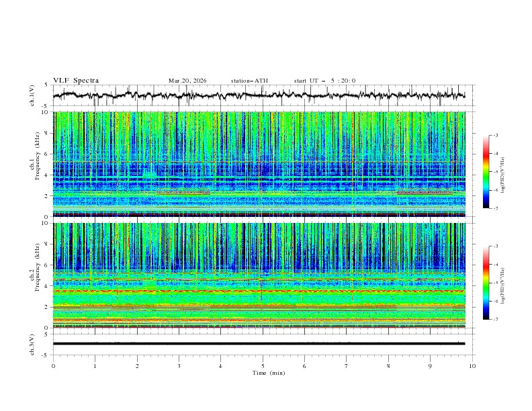Click the time axis tick label '8'
The height and width of the screenshot is (411, 532).
click(x=388, y=366)
